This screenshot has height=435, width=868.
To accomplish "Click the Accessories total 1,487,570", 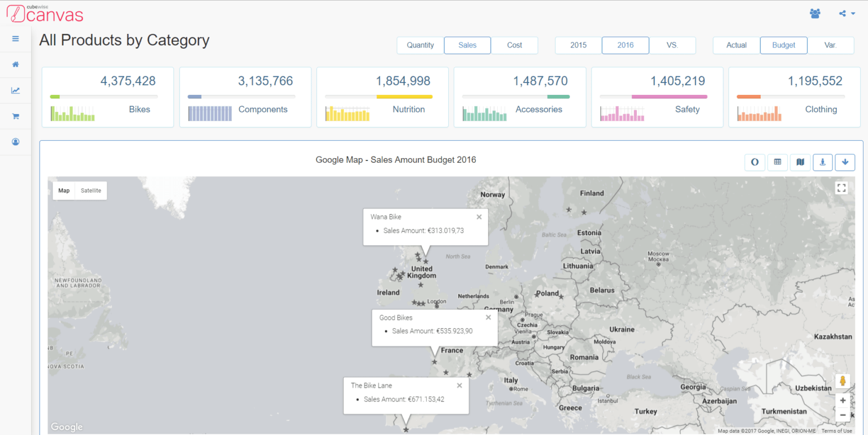I will tap(540, 81).
